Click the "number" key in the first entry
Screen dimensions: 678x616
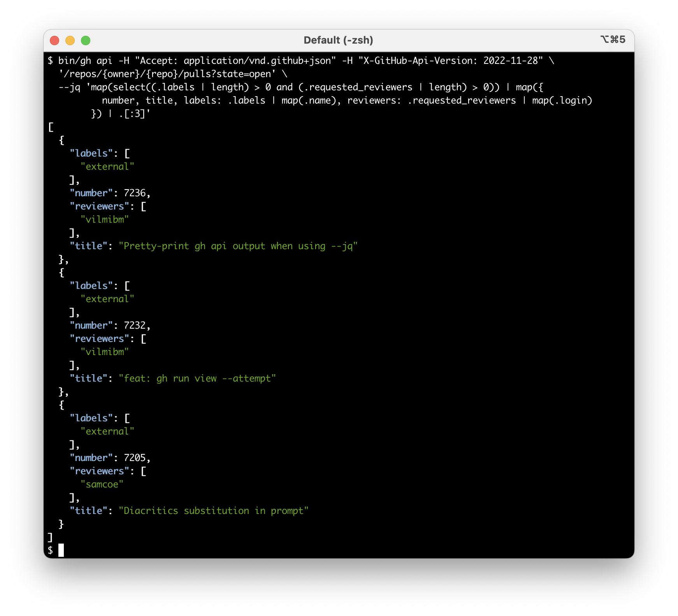[91, 193]
